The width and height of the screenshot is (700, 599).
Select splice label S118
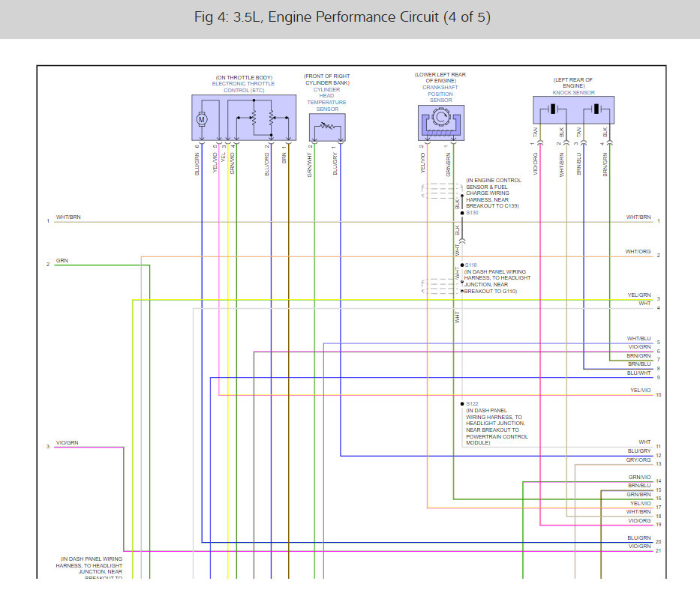pos(470,265)
